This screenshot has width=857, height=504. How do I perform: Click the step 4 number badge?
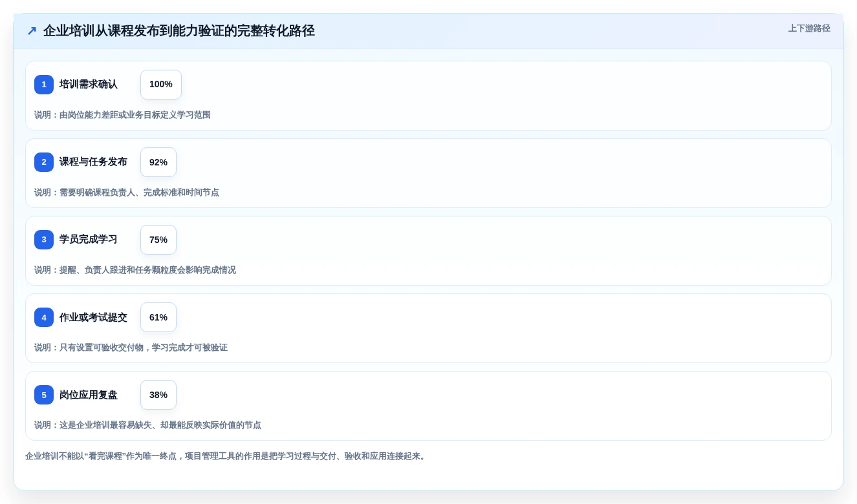click(44, 317)
